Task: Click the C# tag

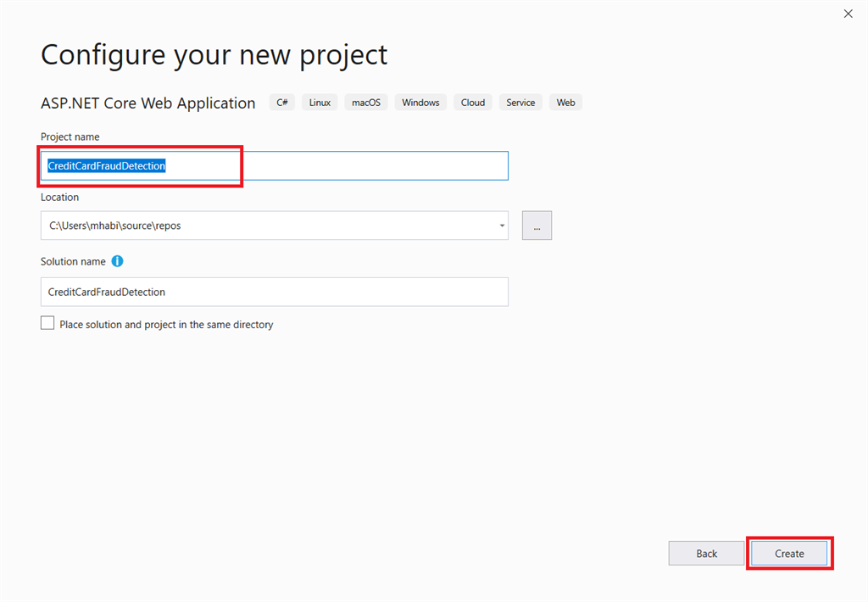Action: (282, 103)
